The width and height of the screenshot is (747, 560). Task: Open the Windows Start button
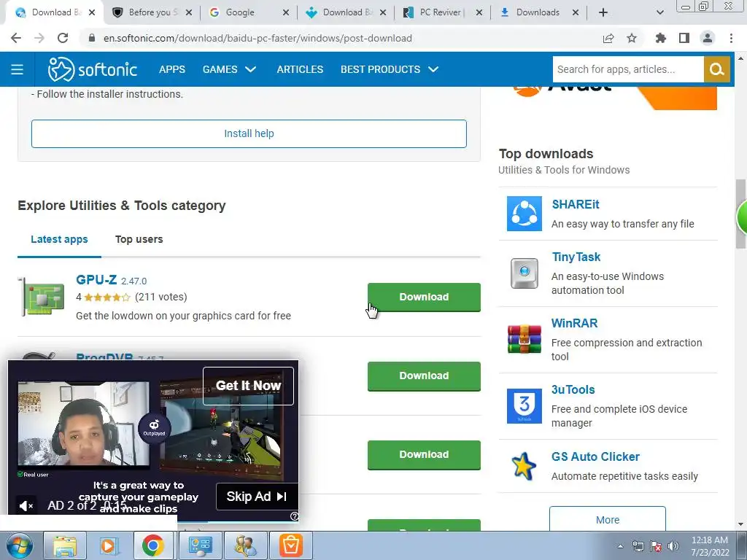point(19,545)
